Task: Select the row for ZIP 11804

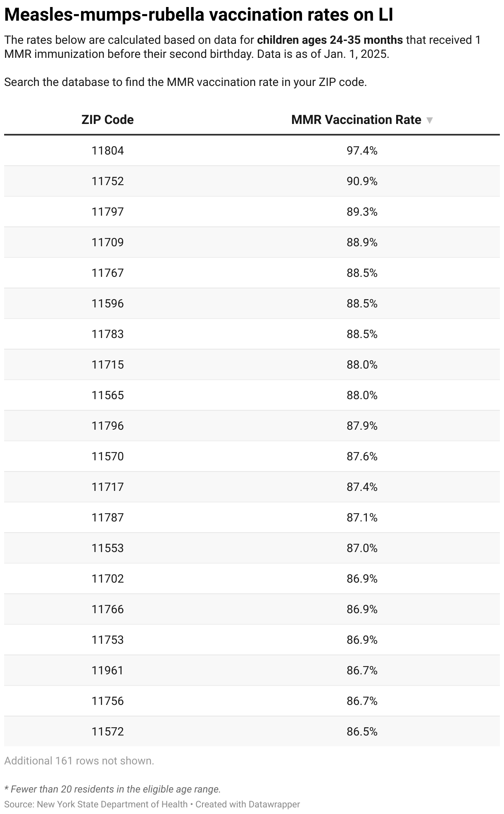Action: [252, 151]
